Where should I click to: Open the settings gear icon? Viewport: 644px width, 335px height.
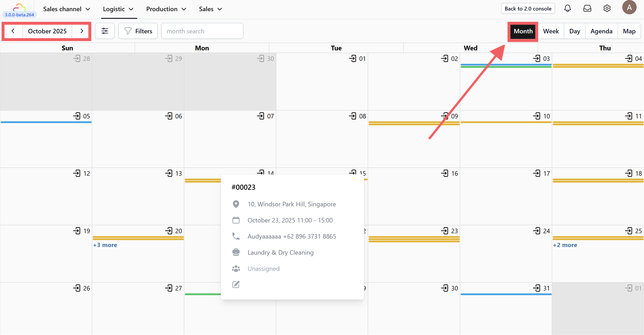point(607,9)
